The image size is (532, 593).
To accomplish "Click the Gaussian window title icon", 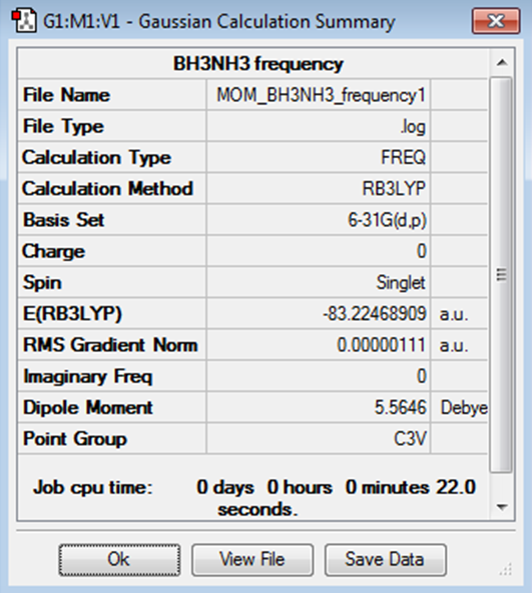I will (24, 21).
